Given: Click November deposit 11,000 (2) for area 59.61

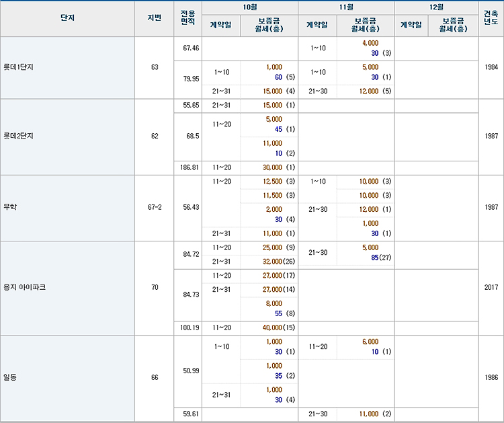Looking at the screenshot, I should point(375,414).
